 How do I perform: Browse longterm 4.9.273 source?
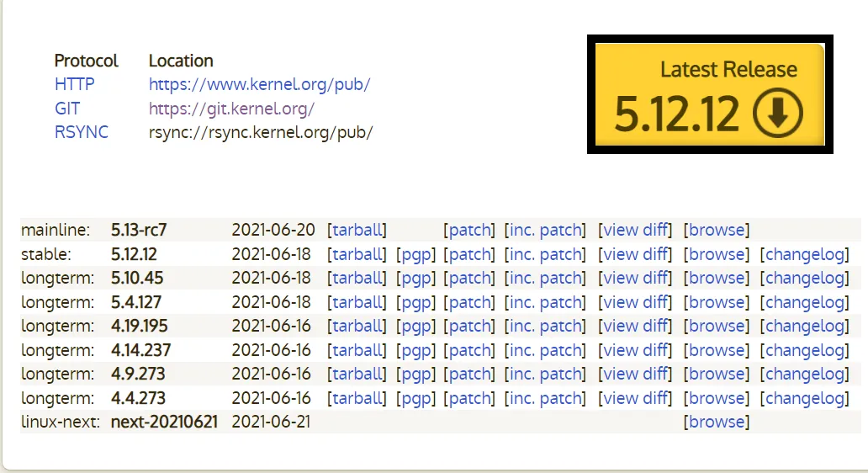coord(717,375)
